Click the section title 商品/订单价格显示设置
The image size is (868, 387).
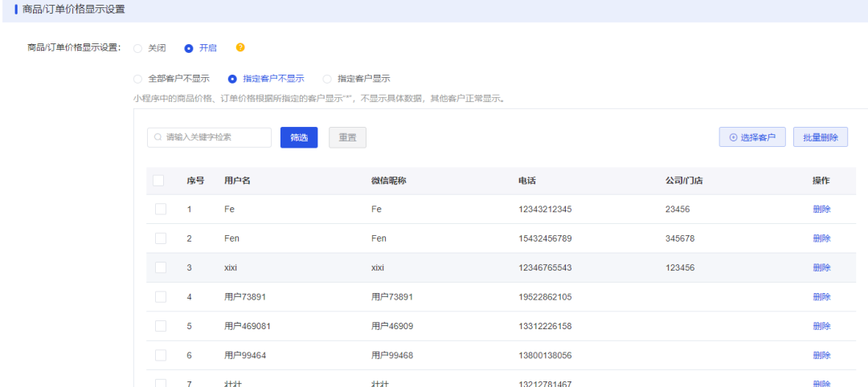[73, 10]
